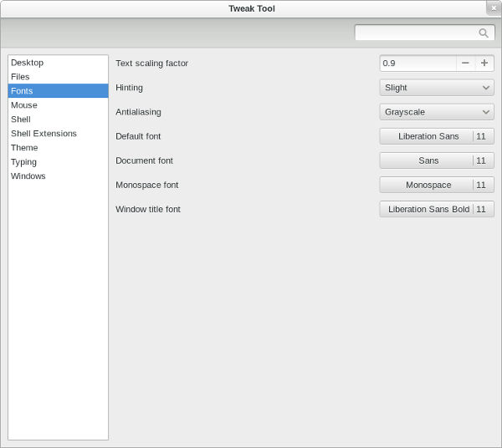Select Desktop in the sidebar
This screenshot has width=502, height=448.
pos(59,63)
